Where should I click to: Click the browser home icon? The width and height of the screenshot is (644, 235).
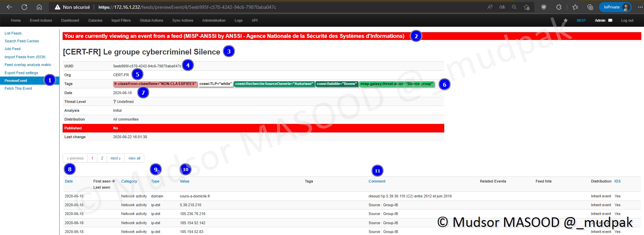click(39, 7)
